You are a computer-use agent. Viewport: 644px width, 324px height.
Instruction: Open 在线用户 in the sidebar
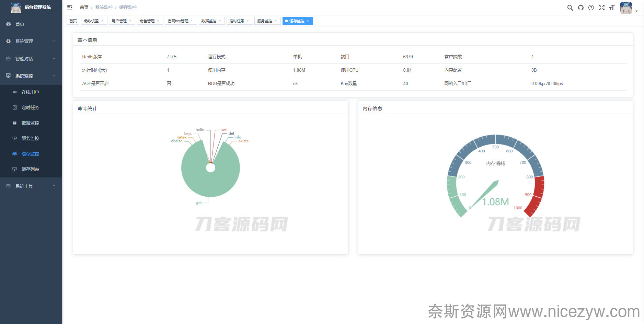click(x=30, y=92)
